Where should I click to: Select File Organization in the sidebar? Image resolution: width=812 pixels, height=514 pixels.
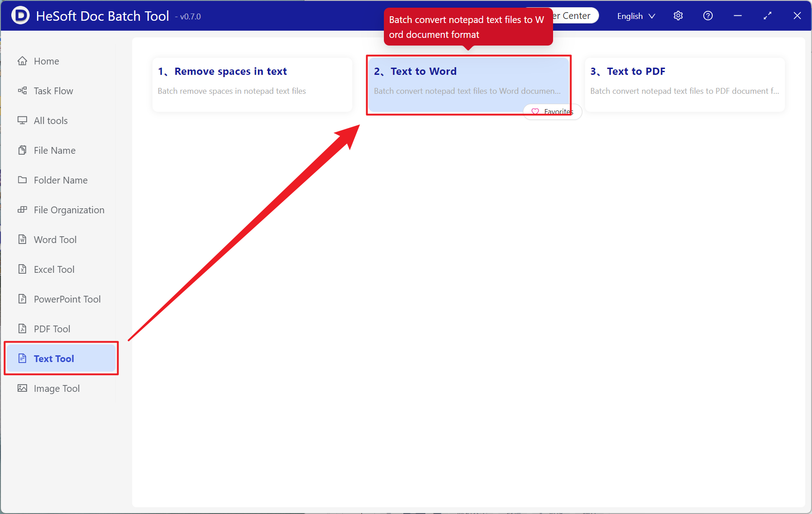[x=61, y=210]
